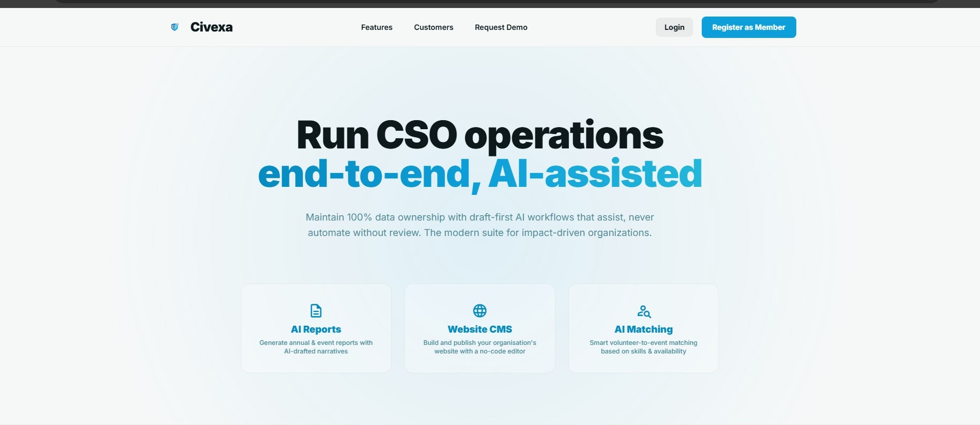Open the Request Demo nav item

(x=501, y=27)
